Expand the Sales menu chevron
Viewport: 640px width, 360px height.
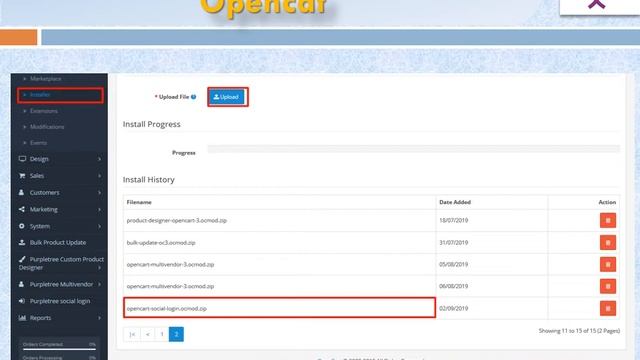(99, 176)
